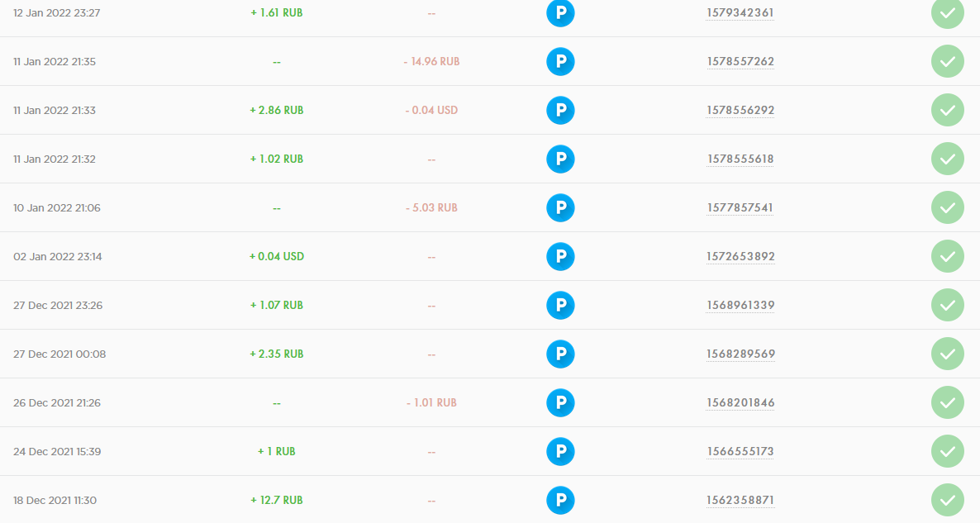The width and height of the screenshot is (980, 523).
Task: Click green checkmark status for transaction 1572653892
Action: click(x=947, y=256)
